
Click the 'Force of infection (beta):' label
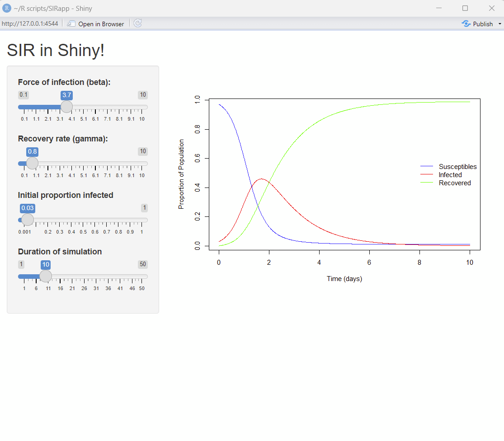64,82
